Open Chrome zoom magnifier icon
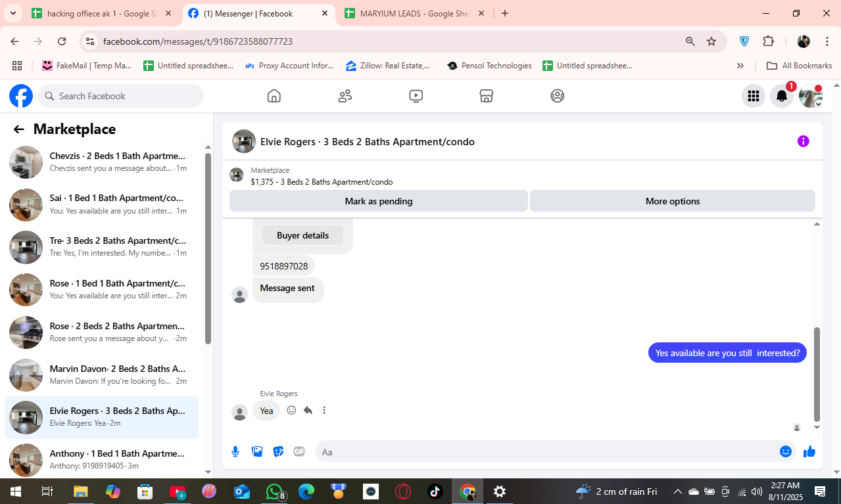 click(x=690, y=41)
